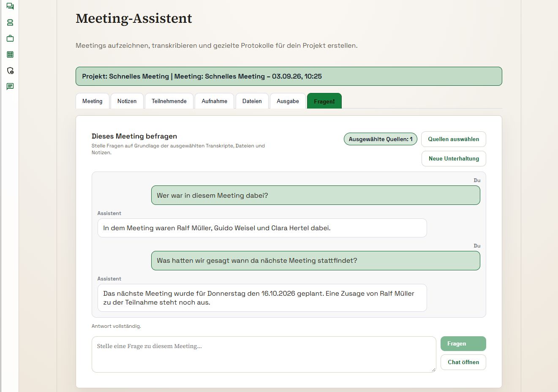Select the Aufnahme tab
This screenshot has width=558, height=392.
[214, 101]
